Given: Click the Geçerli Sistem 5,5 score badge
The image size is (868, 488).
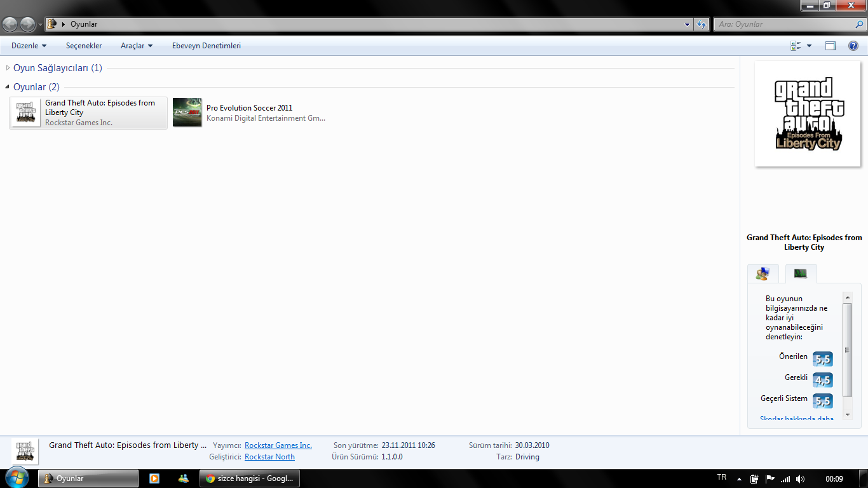Looking at the screenshot, I should (823, 401).
